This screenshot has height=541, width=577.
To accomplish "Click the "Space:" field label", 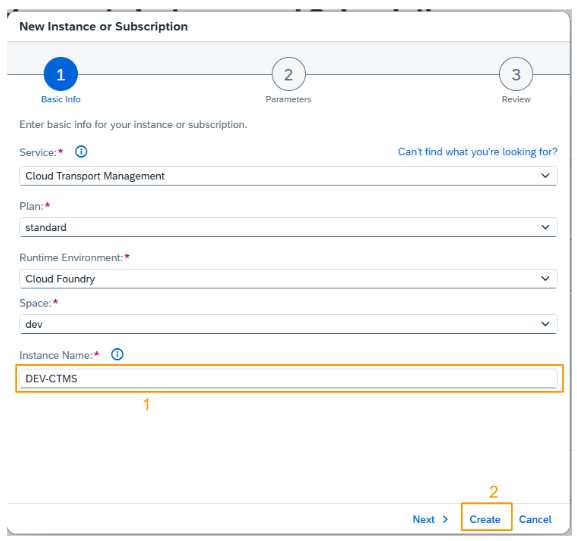I will [x=35, y=303].
